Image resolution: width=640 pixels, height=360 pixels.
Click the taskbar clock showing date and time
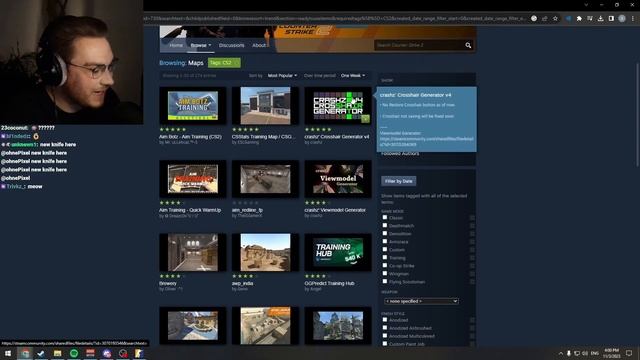point(611,353)
